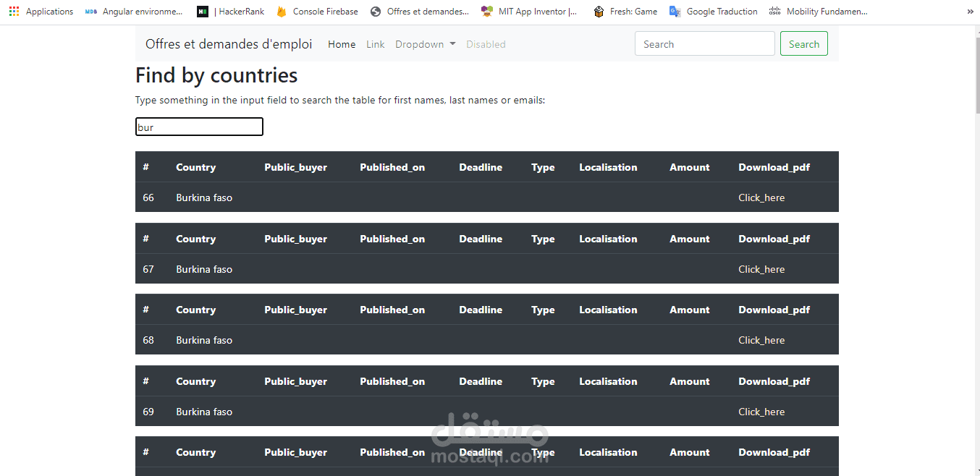Select Burkina faso cell in row 69

coord(204,412)
